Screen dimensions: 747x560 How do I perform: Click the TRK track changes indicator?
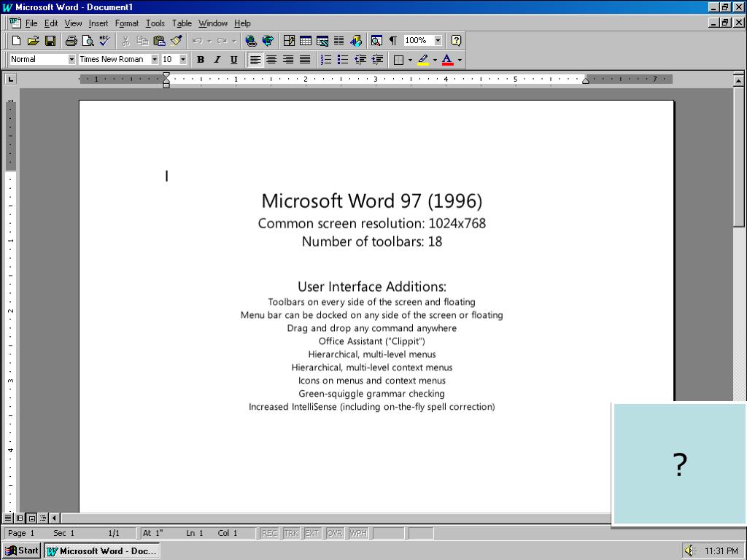pos(291,533)
